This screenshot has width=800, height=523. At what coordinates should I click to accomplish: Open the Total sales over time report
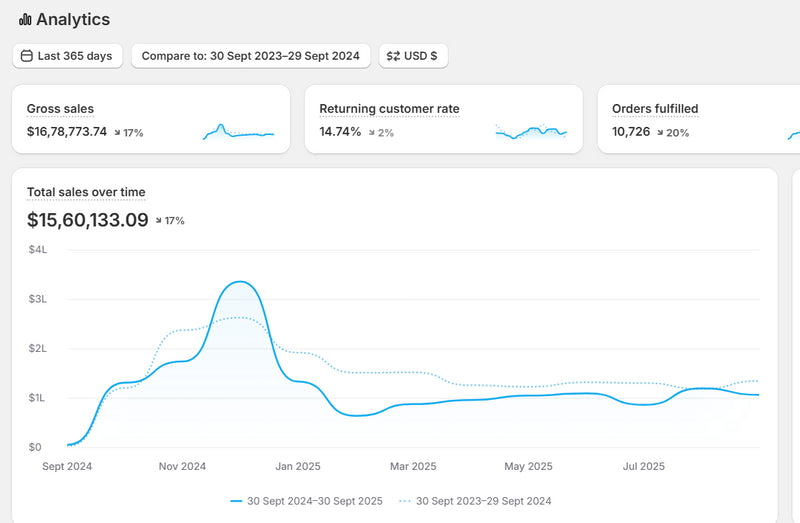point(86,192)
